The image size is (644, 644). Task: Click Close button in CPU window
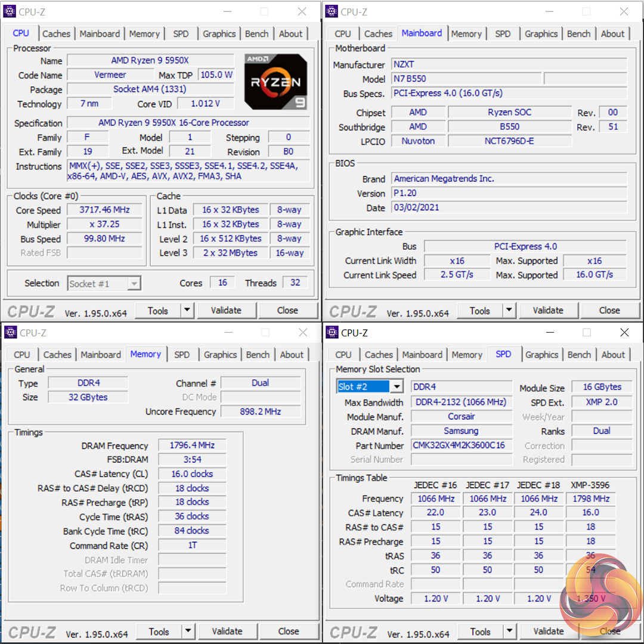(x=287, y=311)
